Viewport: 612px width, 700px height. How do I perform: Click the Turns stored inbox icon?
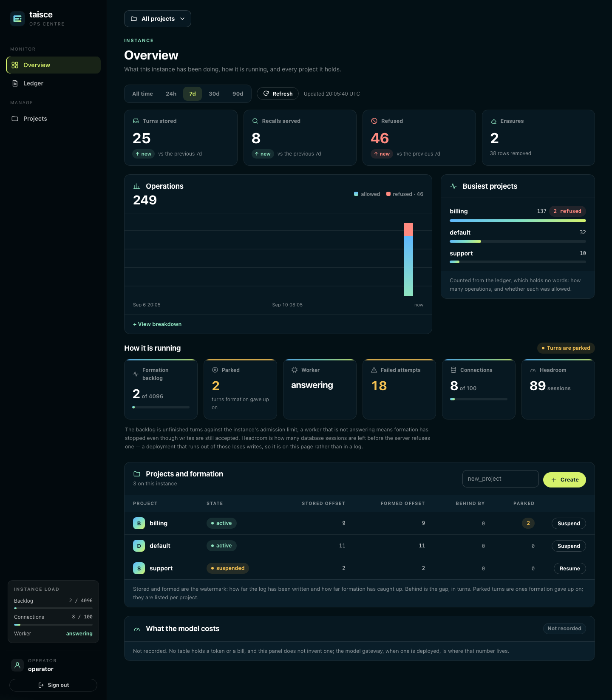coord(136,121)
